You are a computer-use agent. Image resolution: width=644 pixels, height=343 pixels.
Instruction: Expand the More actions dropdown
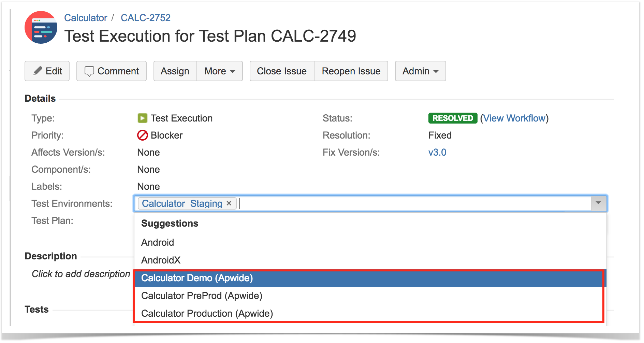coord(220,71)
